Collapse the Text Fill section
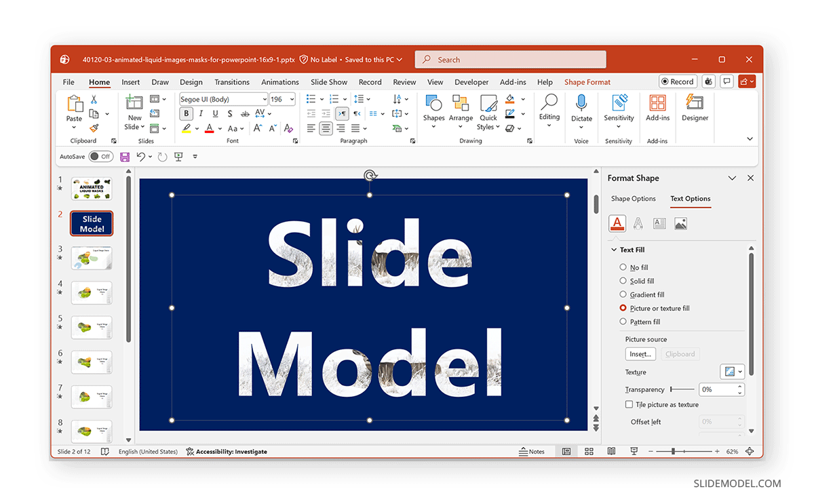Viewport: 814px width, 504px height. [x=614, y=250]
